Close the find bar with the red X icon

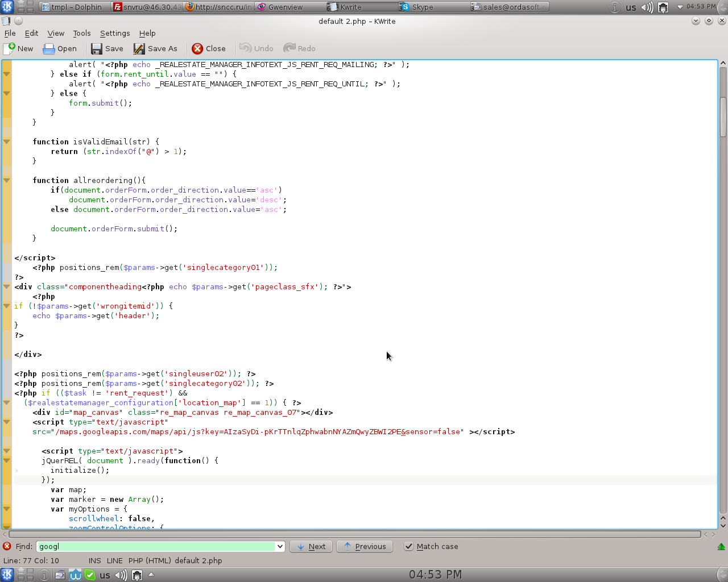(7, 546)
